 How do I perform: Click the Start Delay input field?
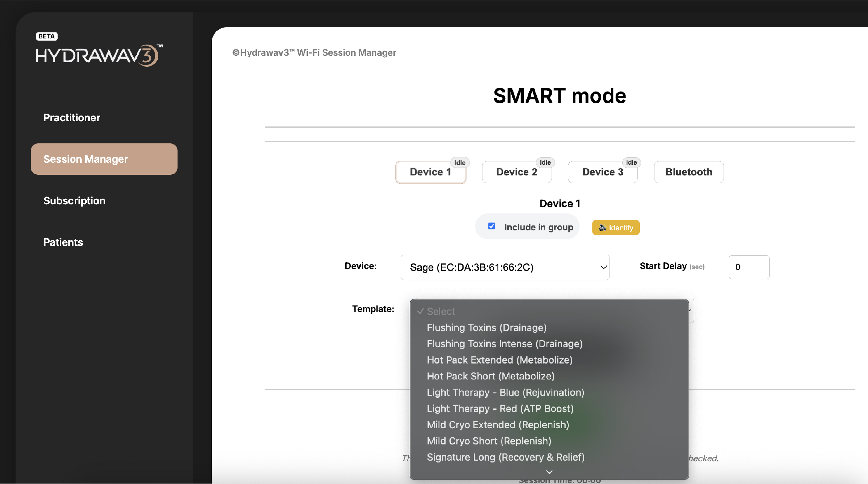pos(749,267)
